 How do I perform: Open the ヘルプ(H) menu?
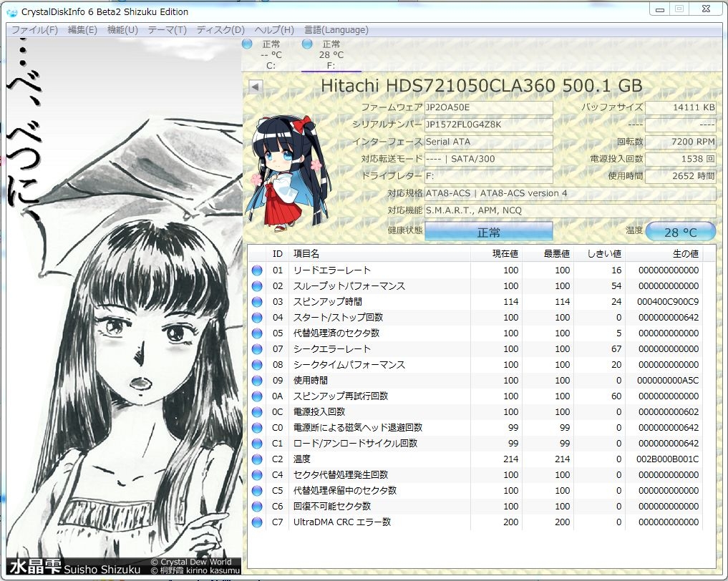[x=274, y=30]
